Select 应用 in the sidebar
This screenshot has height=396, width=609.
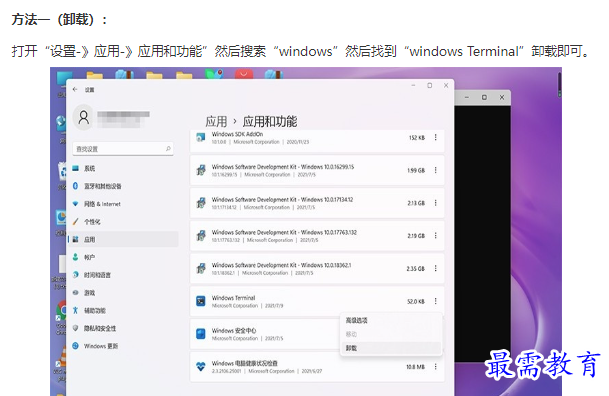pyautogui.click(x=123, y=240)
